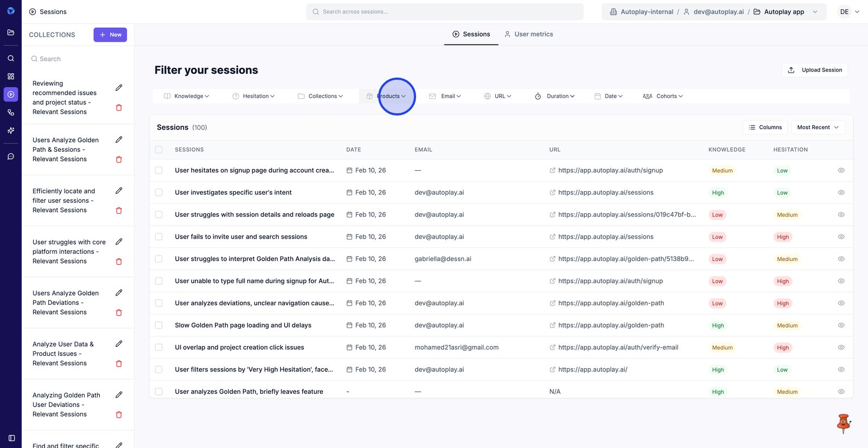The width and height of the screenshot is (868, 448).
Task: Click the Upload Session button
Action: (x=815, y=70)
